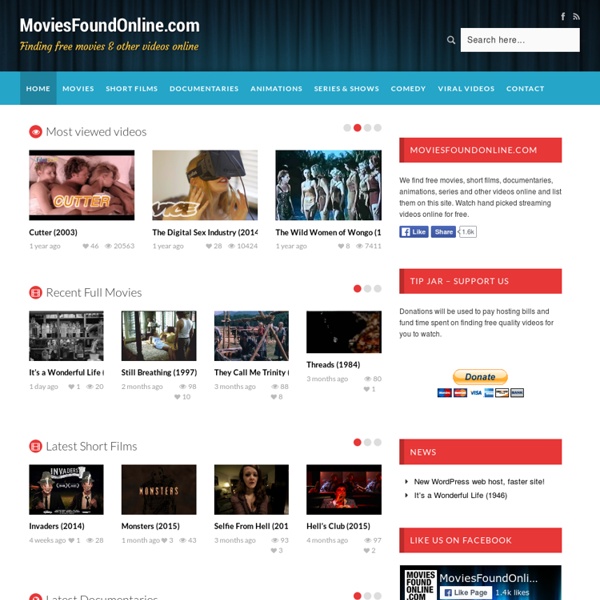Click the Search here input field
The height and width of the screenshot is (600, 600).
520,40
